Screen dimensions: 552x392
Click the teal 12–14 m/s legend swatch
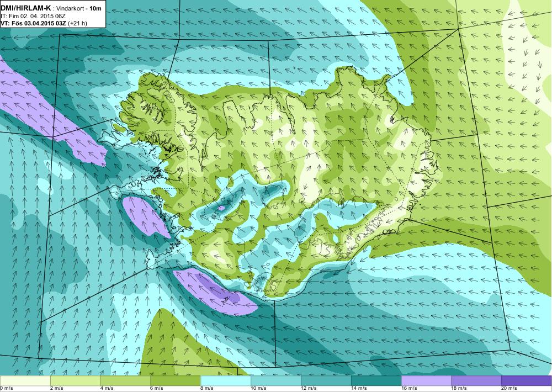(x=326, y=381)
